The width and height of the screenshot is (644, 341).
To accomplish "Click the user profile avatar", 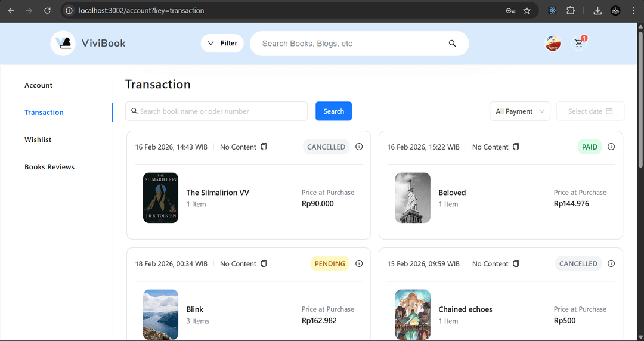I will [x=553, y=44].
